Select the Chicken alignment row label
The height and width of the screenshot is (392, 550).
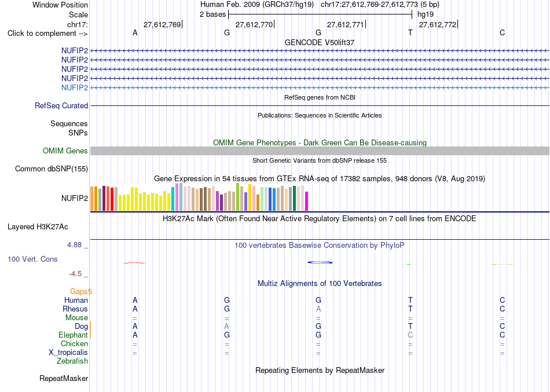74,344
